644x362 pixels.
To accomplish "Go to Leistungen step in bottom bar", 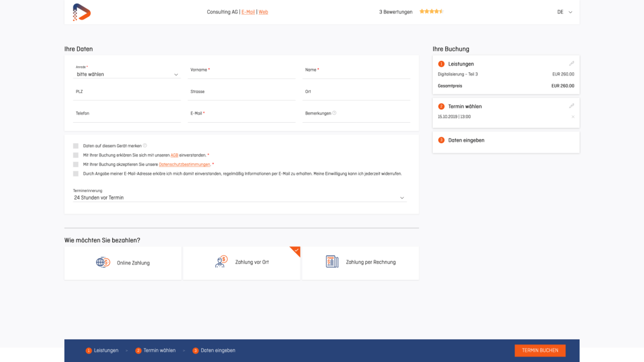I will (102, 350).
